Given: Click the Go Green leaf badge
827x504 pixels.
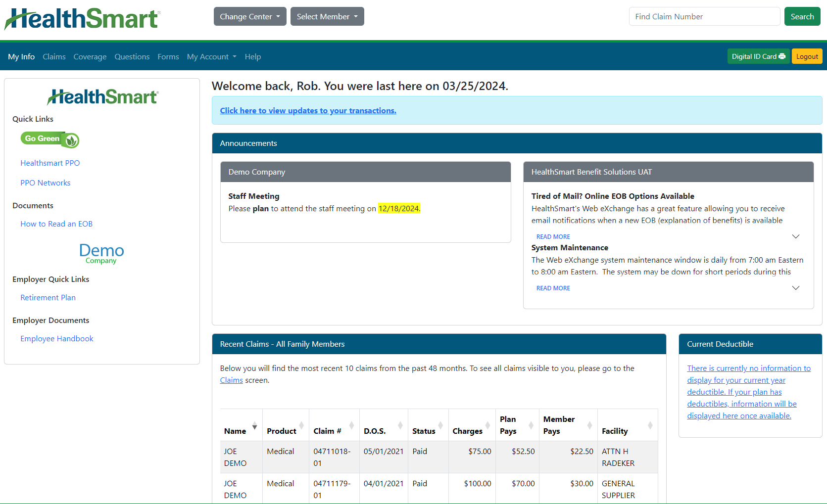Looking at the screenshot, I should pos(50,139).
